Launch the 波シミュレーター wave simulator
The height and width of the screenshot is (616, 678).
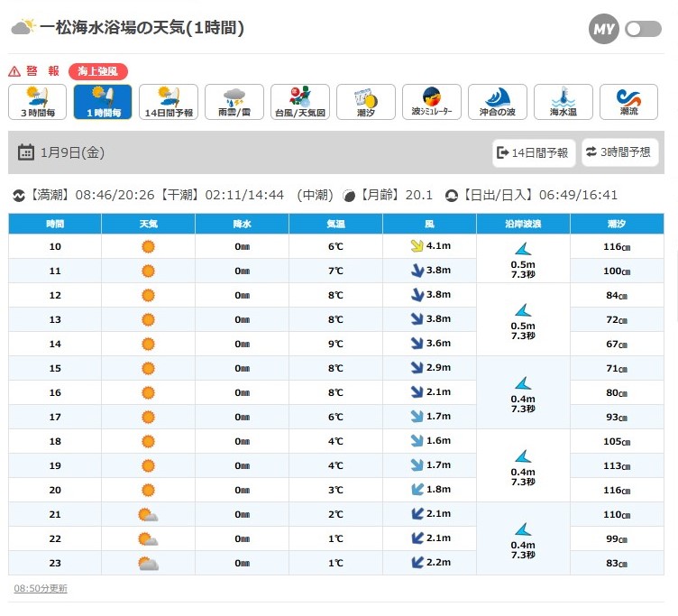(x=432, y=102)
